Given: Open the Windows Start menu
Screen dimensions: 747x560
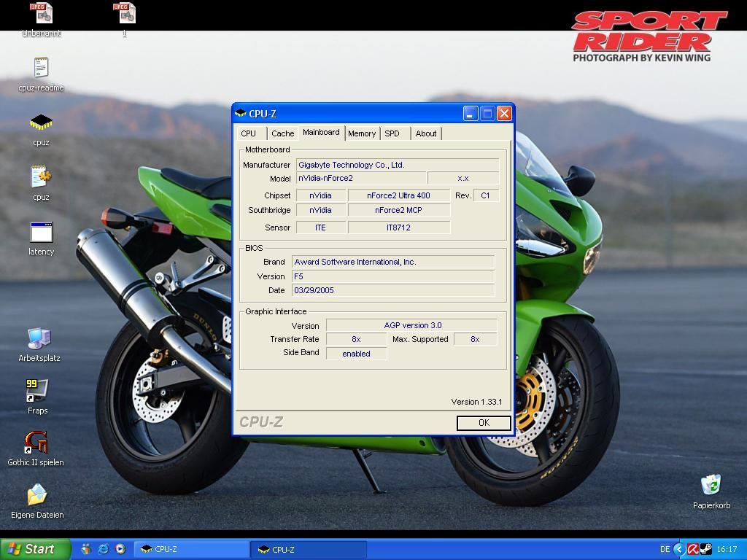Looking at the screenshot, I should [35, 549].
